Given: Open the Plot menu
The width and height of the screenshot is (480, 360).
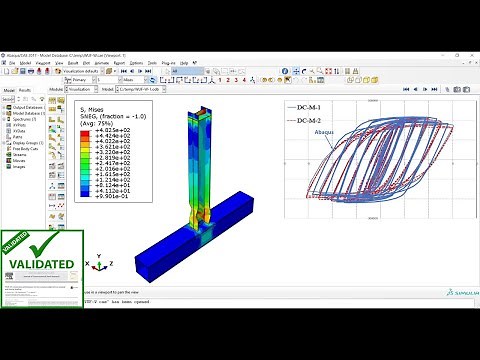Looking at the screenshot, I should pos(86,63).
